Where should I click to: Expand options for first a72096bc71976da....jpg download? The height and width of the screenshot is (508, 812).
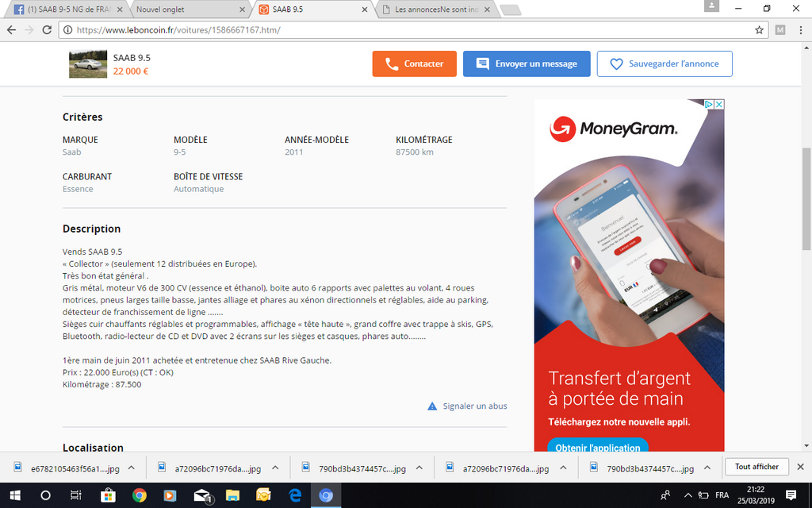275,468
